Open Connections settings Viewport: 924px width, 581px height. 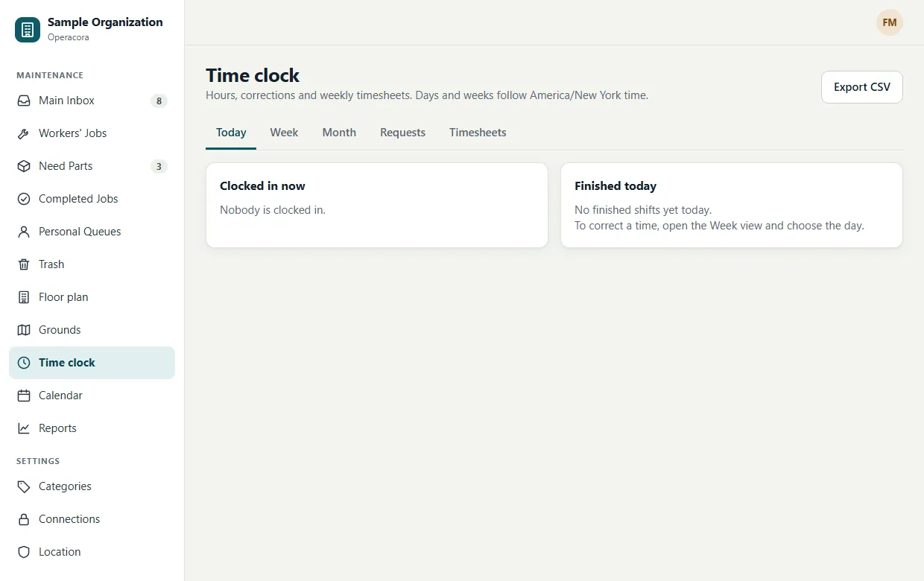pyautogui.click(x=92, y=519)
